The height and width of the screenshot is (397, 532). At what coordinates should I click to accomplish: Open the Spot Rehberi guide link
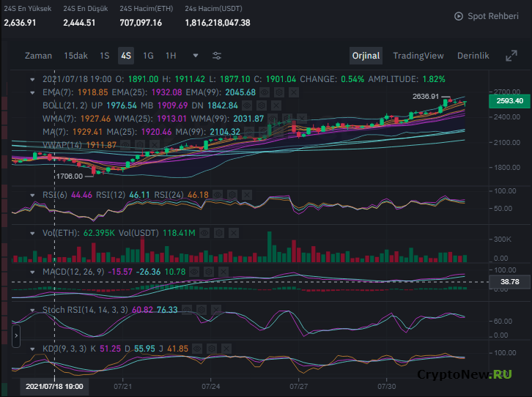point(492,16)
